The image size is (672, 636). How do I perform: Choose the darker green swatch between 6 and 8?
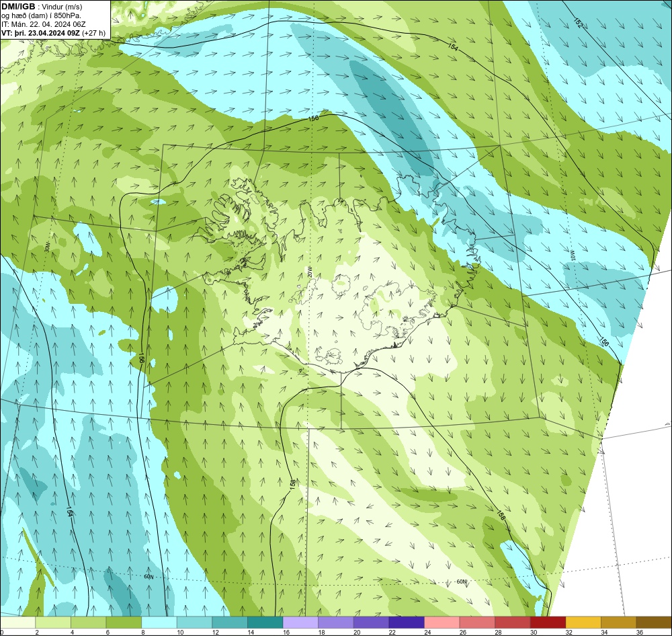click(124, 623)
